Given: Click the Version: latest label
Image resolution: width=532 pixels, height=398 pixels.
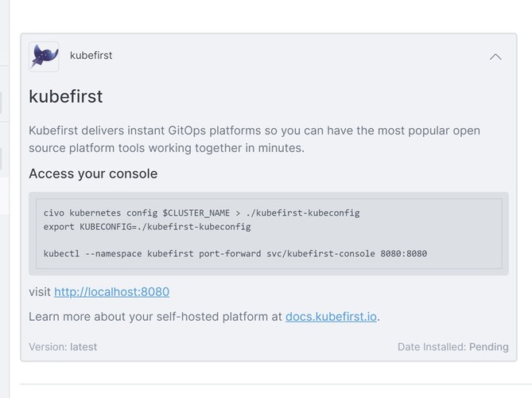Looking at the screenshot, I should pyautogui.click(x=63, y=347).
